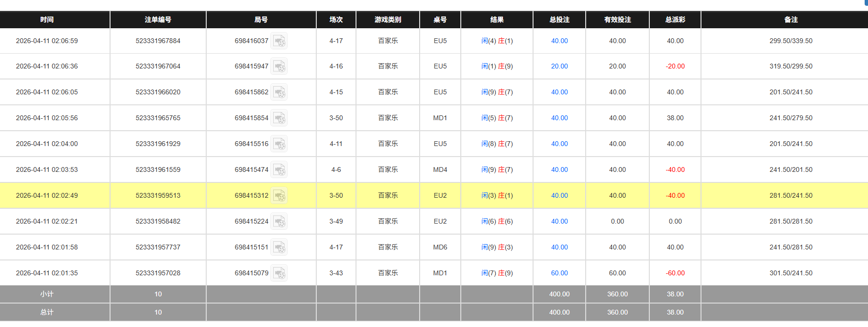The height and width of the screenshot is (327, 868).
Task: Click remark 299.50/339.50
Action: [791, 41]
